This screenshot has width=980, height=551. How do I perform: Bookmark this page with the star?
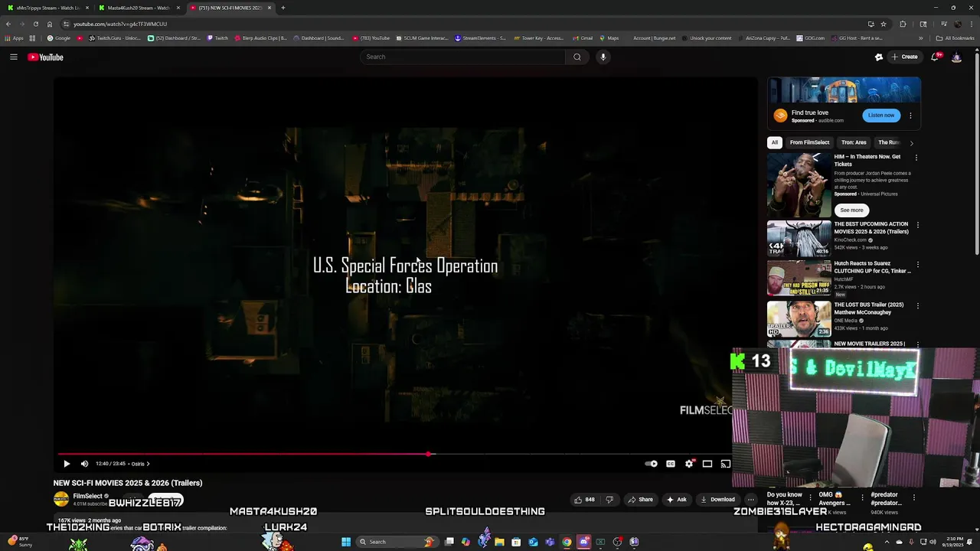pyautogui.click(x=884, y=24)
